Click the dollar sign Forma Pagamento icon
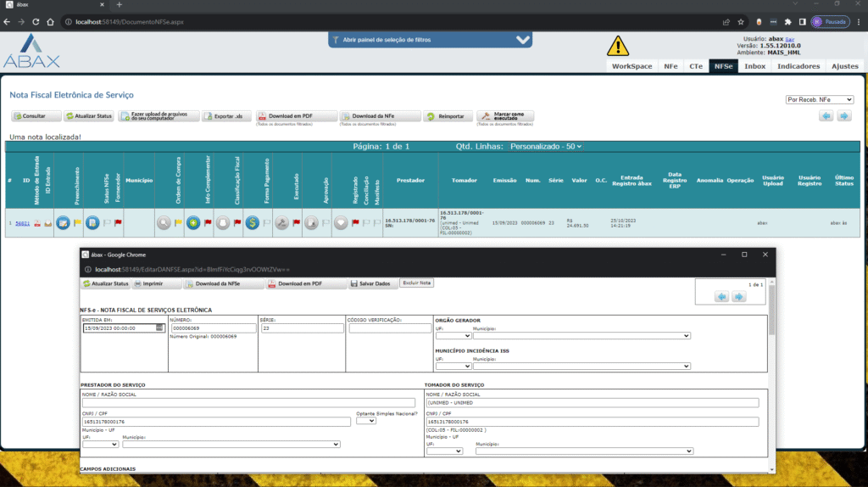The height and width of the screenshot is (487, 868). tap(252, 223)
